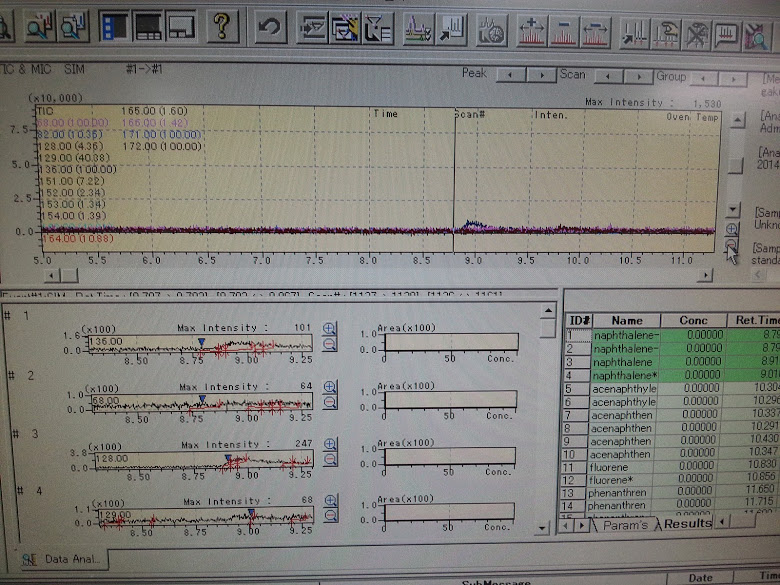
Task: Click the chromatogram vertical scrollbar thumb
Action: [x=735, y=165]
